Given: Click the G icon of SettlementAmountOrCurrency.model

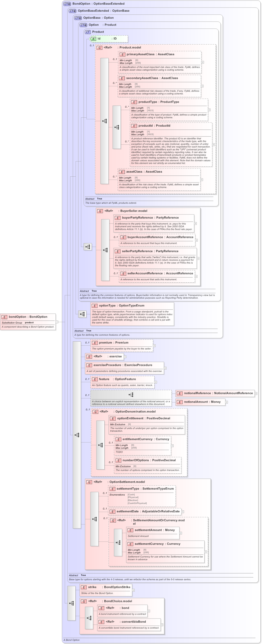Looking at the screenshot, I should tap(113, 521).
